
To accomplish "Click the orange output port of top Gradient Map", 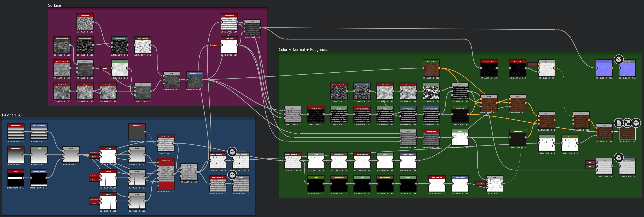I will 439,68.
